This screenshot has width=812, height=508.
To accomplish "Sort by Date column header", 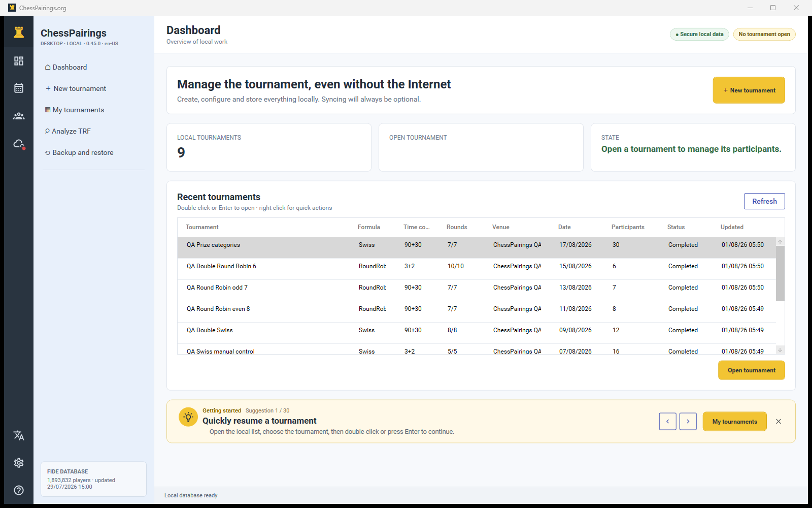I will point(564,227).
